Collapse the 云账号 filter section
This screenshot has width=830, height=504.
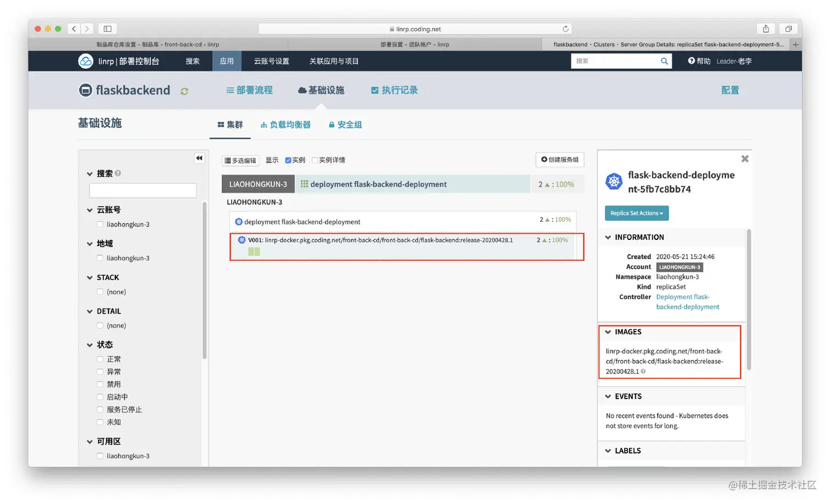point(89,210)
